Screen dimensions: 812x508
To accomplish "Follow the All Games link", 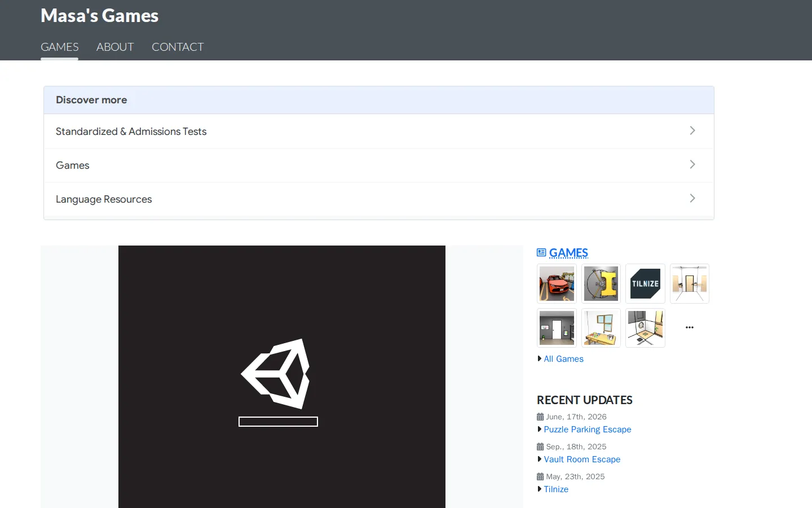I will (x=564, y=359).
